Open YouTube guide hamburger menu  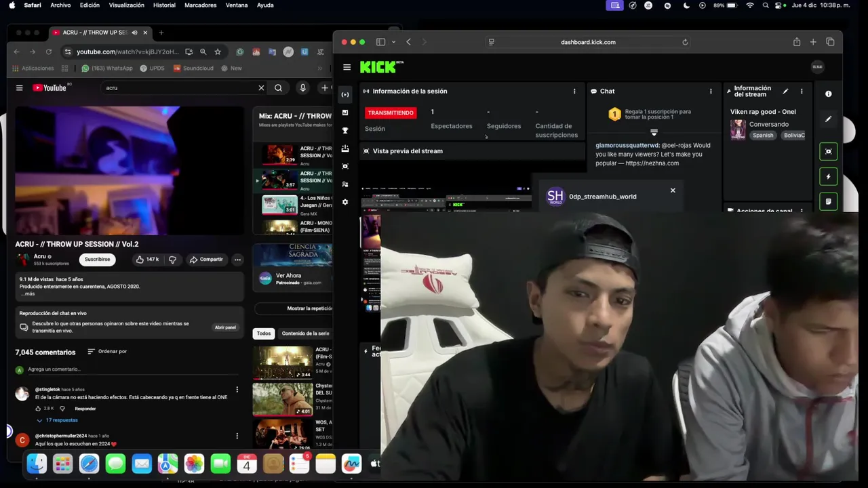[19, 87]
